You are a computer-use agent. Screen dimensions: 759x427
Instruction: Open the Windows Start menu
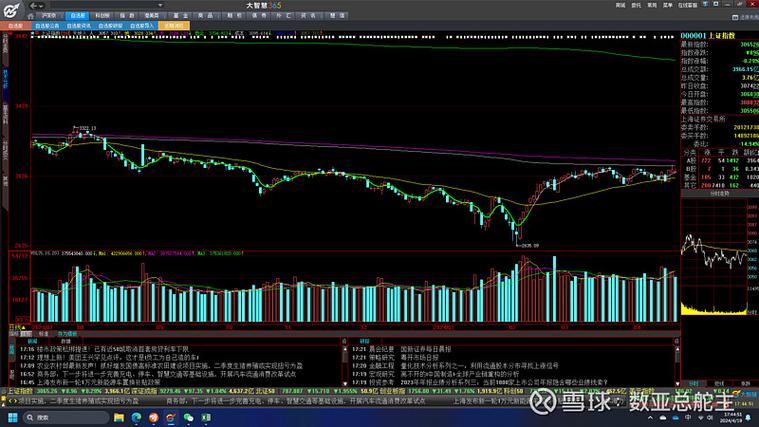click(13, 417)
